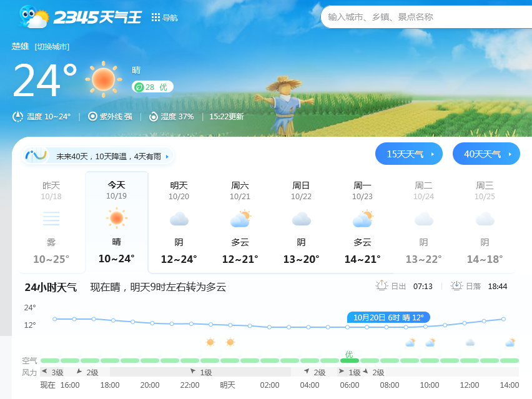
Task: Select the 昨天 10/18 forecast tab
Action: 51,222
